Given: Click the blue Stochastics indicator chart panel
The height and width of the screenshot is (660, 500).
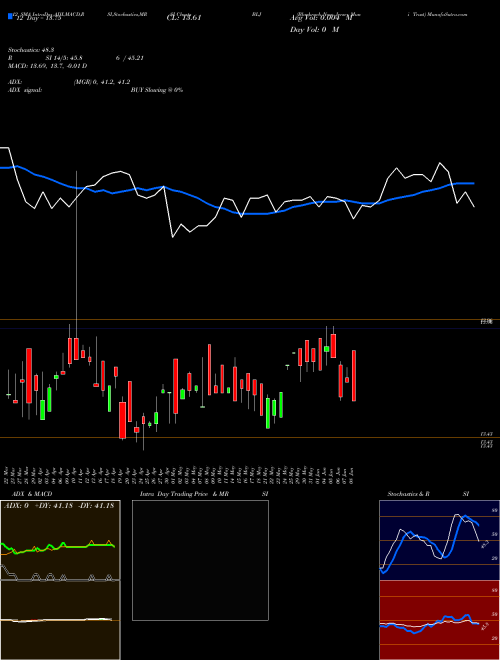Looking at the screenshot, I should 439,540.
